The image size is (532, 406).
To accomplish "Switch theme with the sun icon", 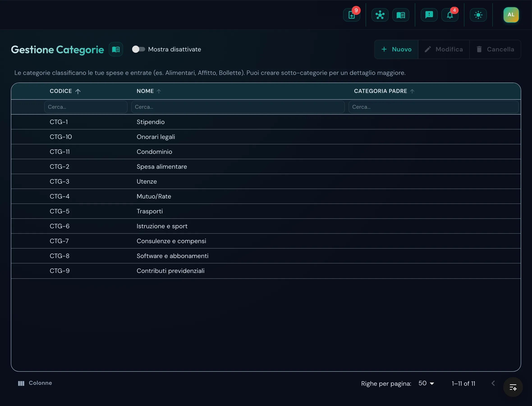I will 478,15.
